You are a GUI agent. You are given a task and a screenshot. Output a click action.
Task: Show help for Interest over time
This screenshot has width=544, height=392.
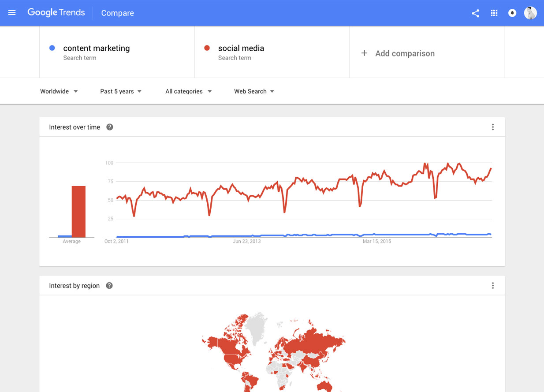[x=110, y=127]
